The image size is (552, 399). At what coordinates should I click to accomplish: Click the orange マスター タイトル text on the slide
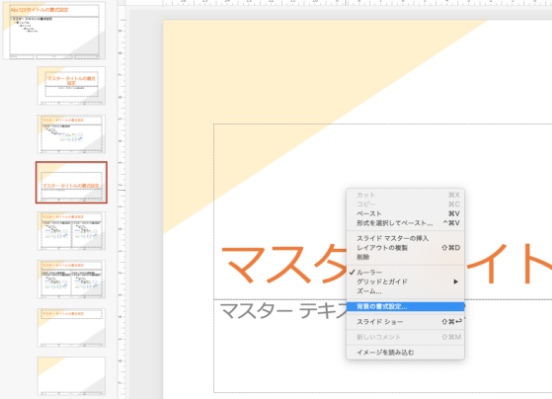(x=283, y=264)
